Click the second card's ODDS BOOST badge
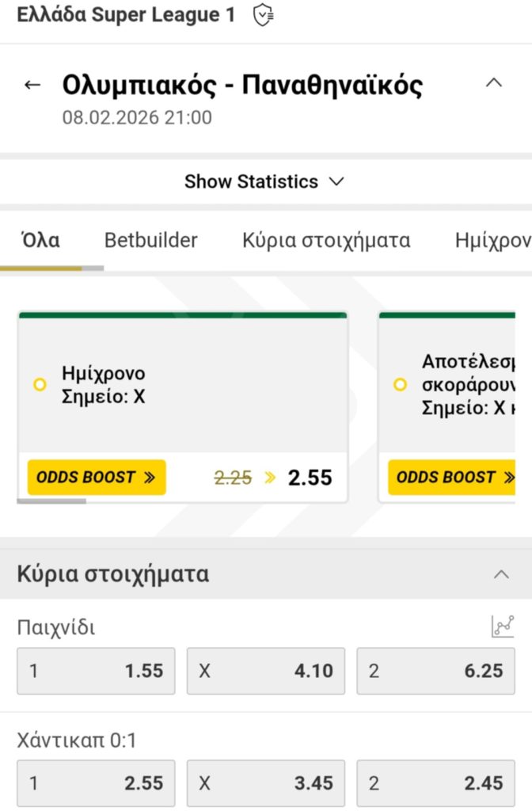Image resolution: width=532 pixels, height=811 pixels. point(457,477)
